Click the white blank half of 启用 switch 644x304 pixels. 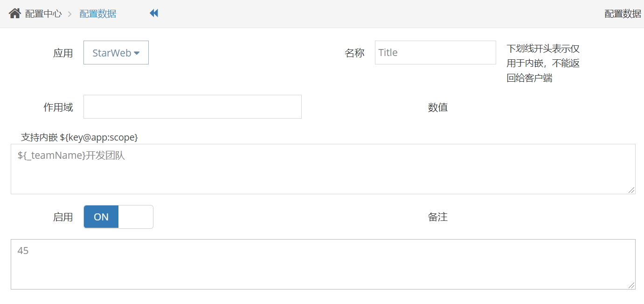pos(136,217)
